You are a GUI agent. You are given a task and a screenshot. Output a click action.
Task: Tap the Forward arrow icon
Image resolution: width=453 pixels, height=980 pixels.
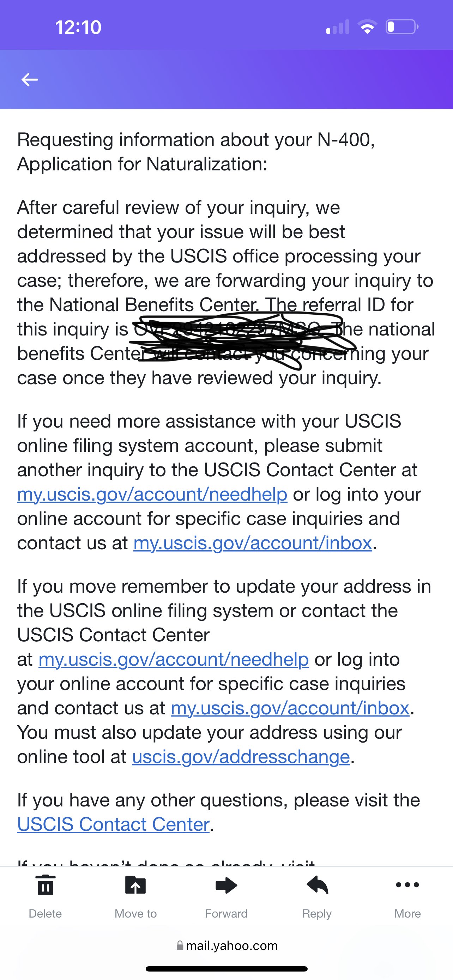coord(226,885)
